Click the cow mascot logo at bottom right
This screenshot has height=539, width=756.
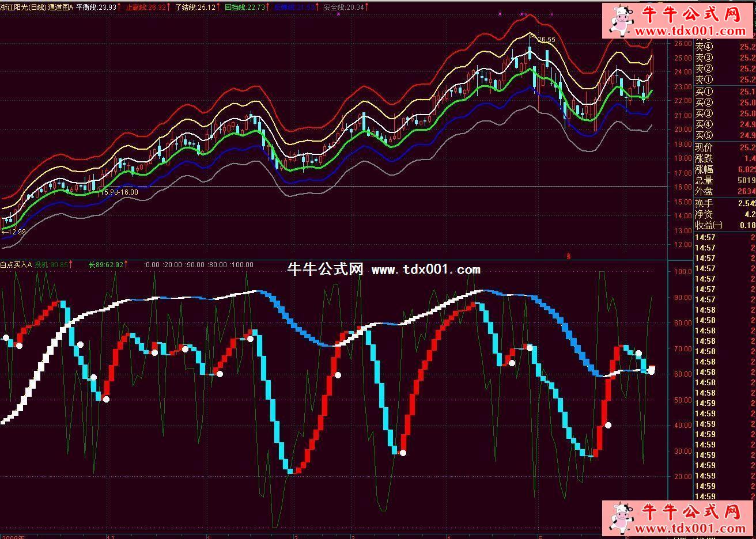pos(621,518)
